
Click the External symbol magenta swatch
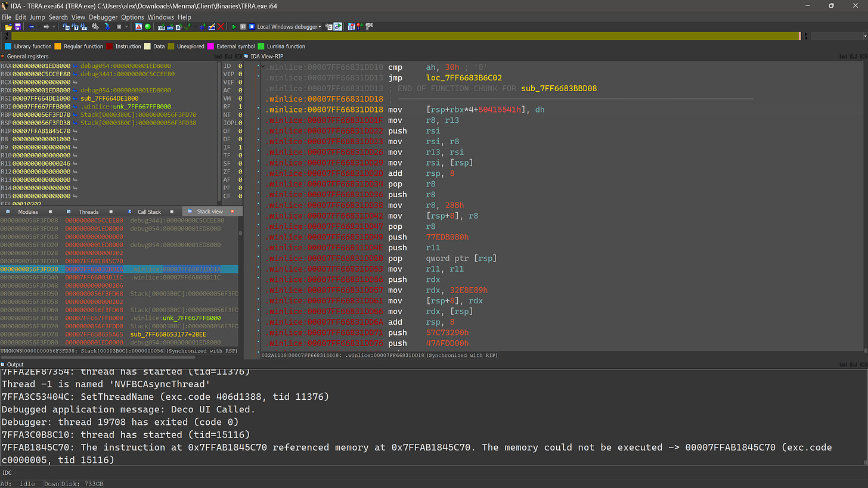210,46
